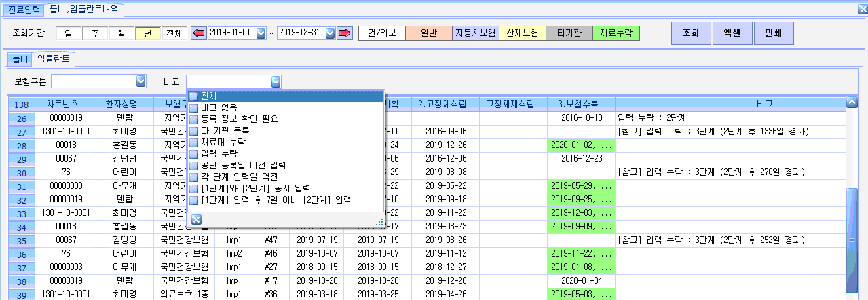868x300 pixels.
Task: Click the 건/의보 legend color box
Action: pos(381,33)
